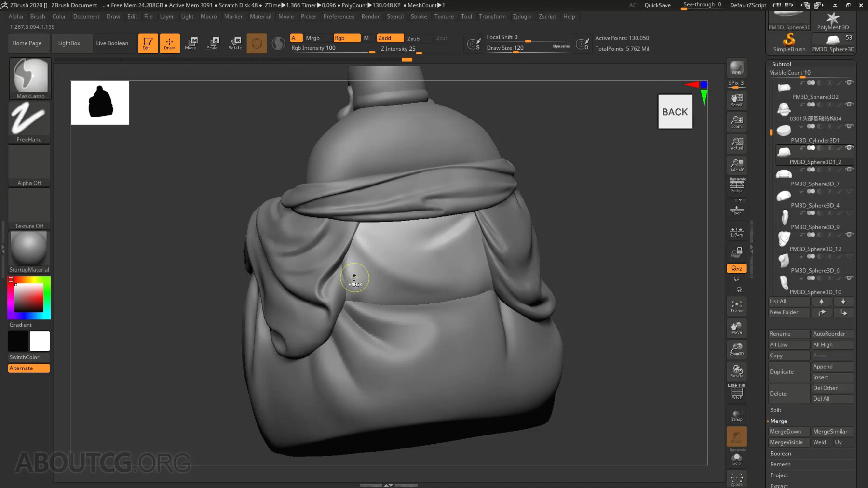Choose the Move transform tool in top shelf
The height and width of the screenshot is (488, 868).
(x=191, y=43)
